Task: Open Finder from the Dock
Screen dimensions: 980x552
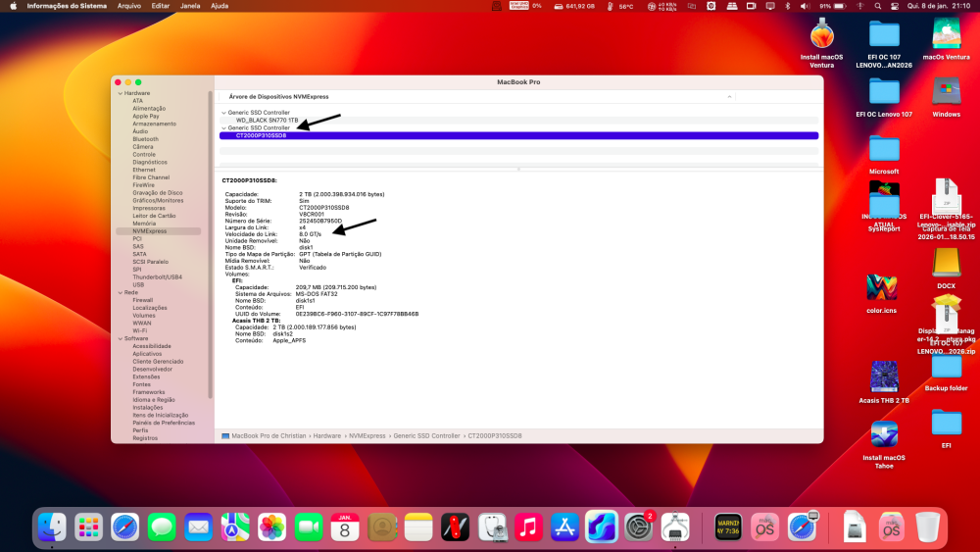Action: pyautogui.click(x=52, y=527)
